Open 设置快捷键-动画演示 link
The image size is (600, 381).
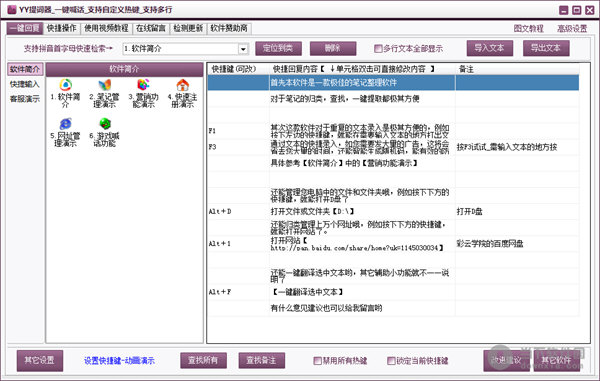point(119,361)
